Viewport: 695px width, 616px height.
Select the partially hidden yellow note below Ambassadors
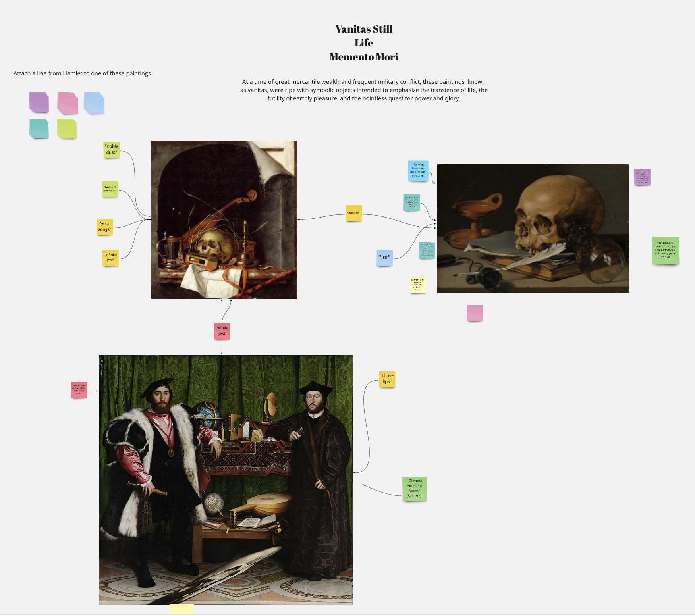(x=181, y=609)
